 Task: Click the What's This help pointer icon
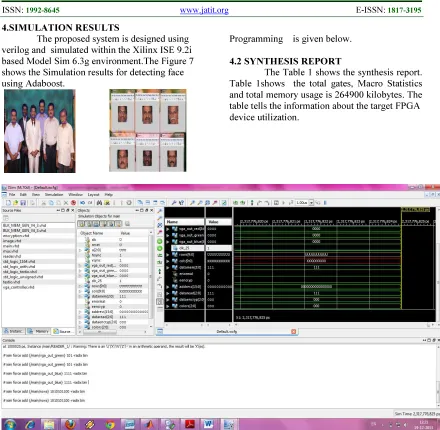click(x=181, y=203)
